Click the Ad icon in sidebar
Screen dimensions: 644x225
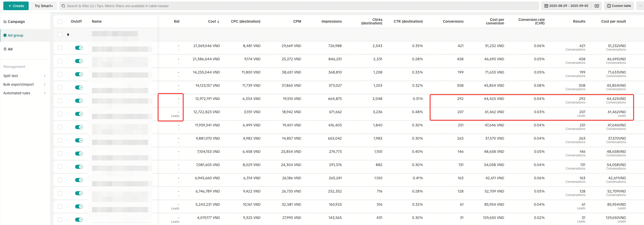(5, 49)
